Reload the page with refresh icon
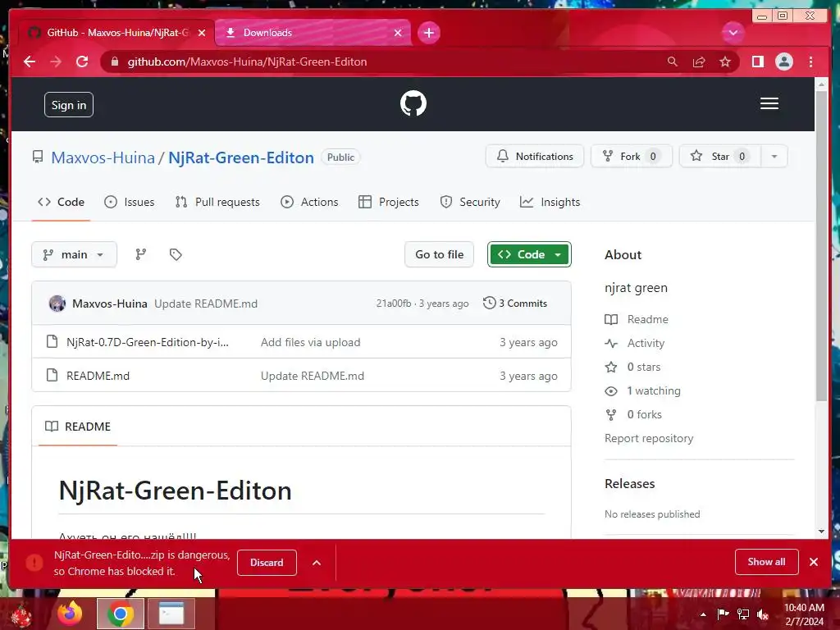Viewport: 840px width, 630px height. 82,62
